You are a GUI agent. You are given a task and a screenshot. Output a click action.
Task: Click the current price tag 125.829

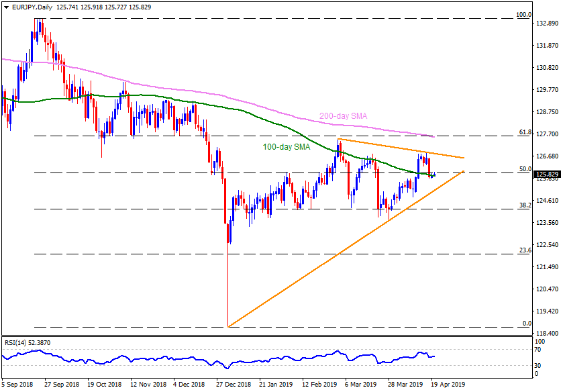tap(547, 175)
